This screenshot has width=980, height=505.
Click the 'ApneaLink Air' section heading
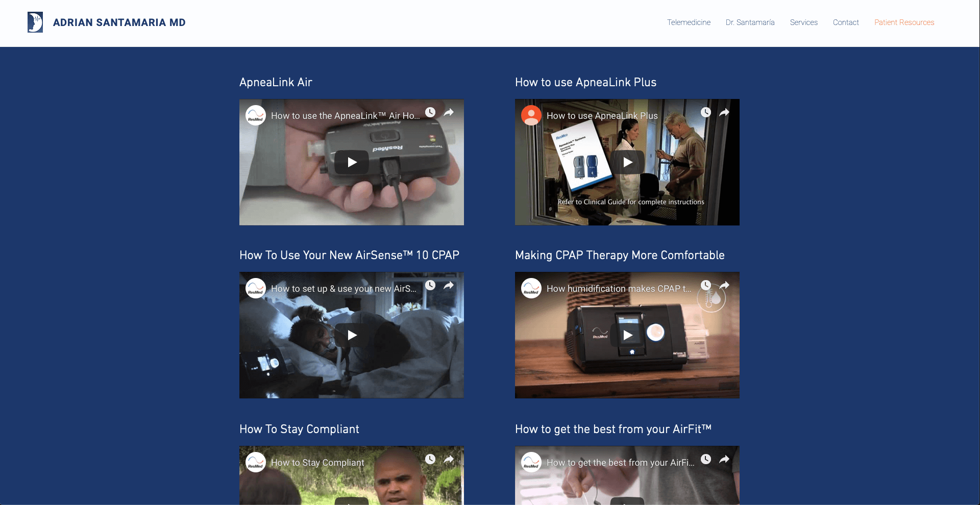(x=276, y=82)
